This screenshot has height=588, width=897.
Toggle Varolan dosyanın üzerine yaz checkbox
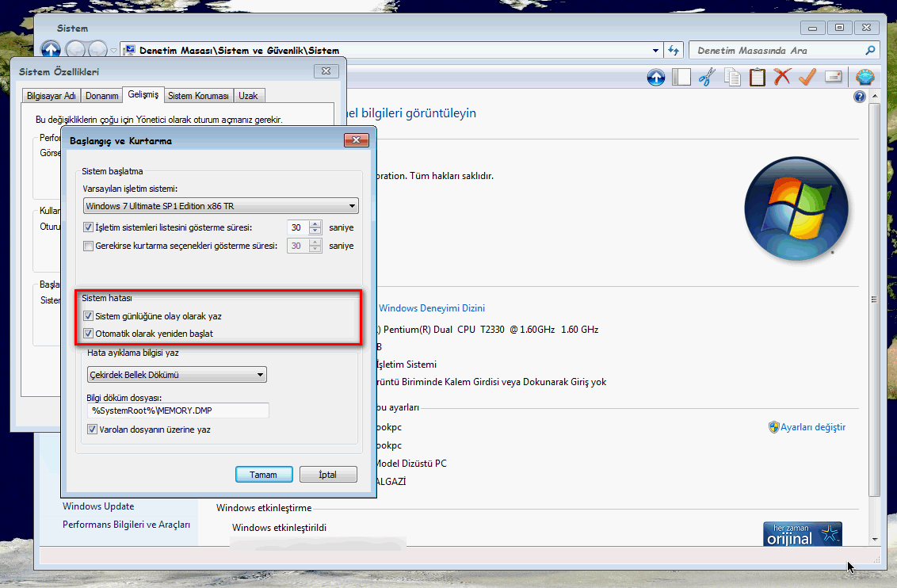pyautogui.click(x=92, y=429)
